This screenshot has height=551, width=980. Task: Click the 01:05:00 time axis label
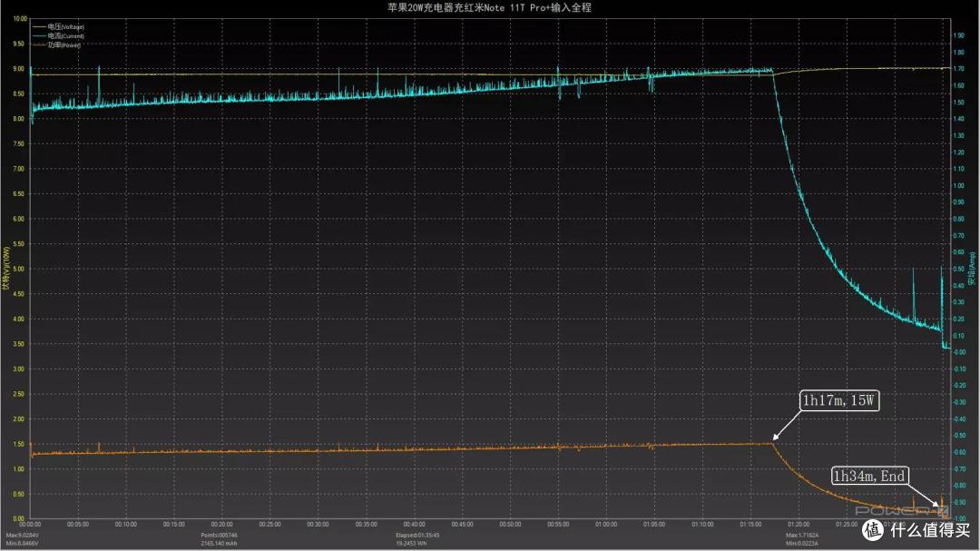tap(654, 524)
